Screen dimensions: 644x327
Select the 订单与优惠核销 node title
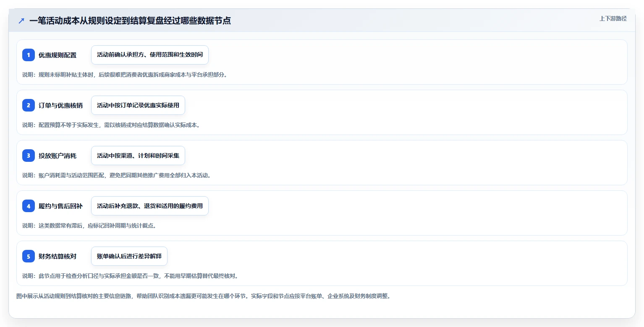[x=60, y=105]
